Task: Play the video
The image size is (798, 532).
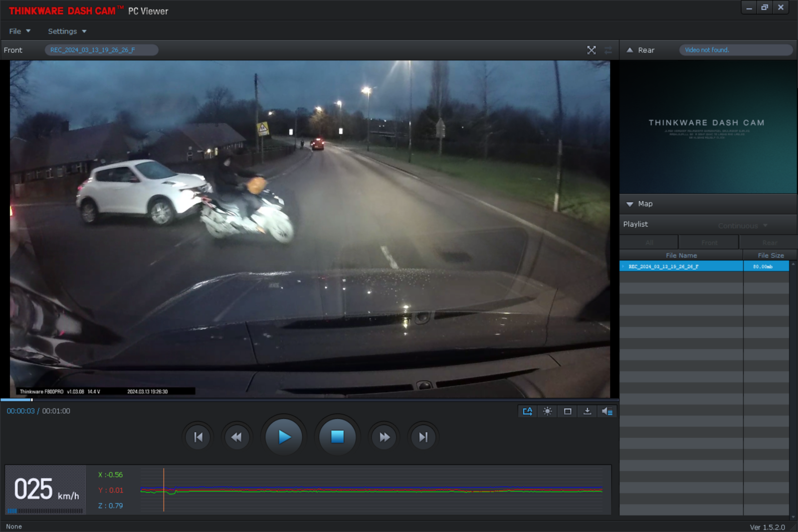Action: [284, 437]
